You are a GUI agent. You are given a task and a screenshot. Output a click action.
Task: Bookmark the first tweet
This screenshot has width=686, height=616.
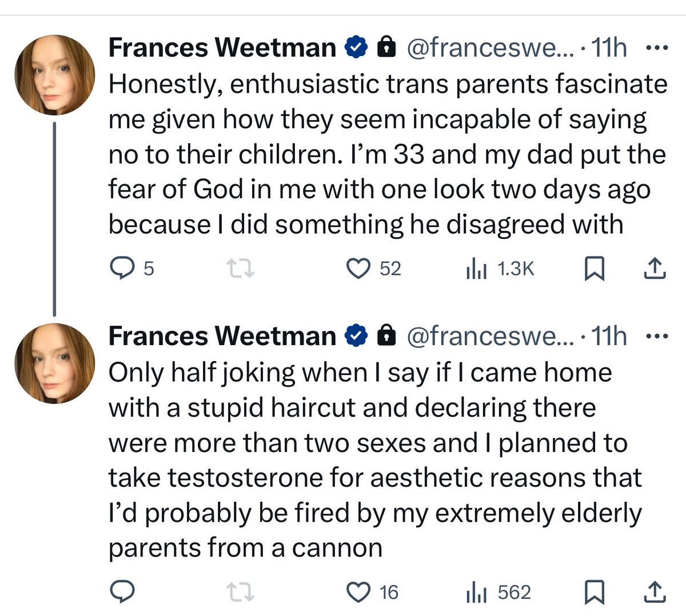(595, 269)
